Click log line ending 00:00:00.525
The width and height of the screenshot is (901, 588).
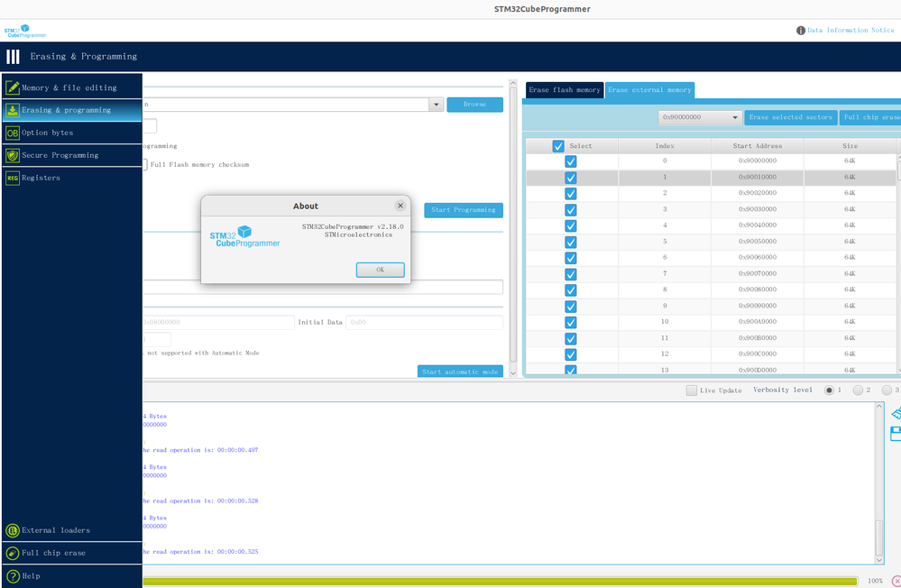(200, 552)
